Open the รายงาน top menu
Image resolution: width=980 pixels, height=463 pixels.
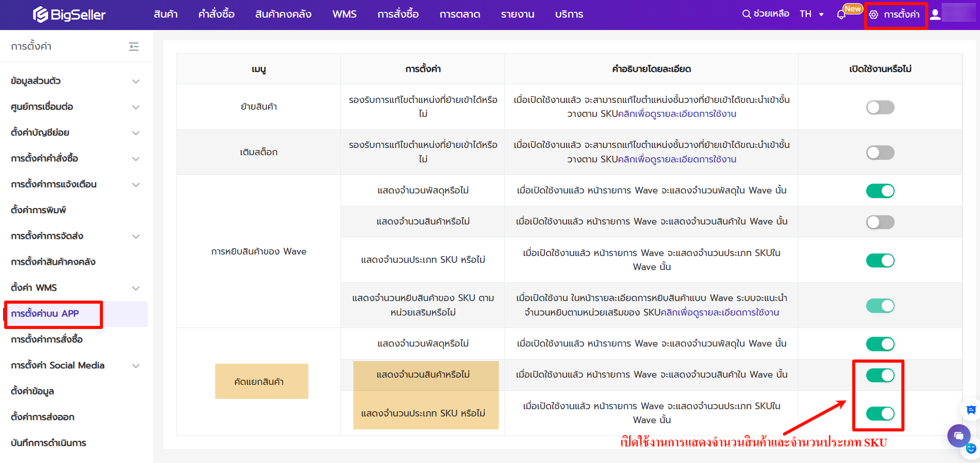pos(517,14)
